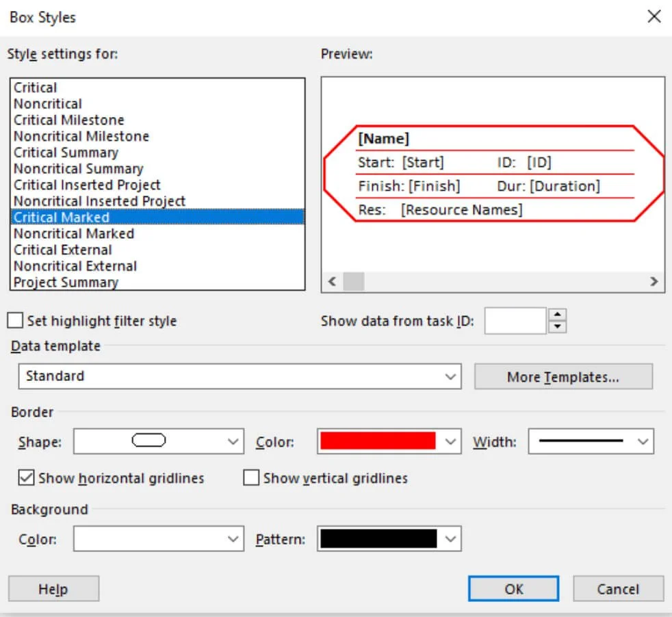This screenshot has height=617, width=672.
Task: Enable Set highlight filter style checkbox
Action: point(15,321)
